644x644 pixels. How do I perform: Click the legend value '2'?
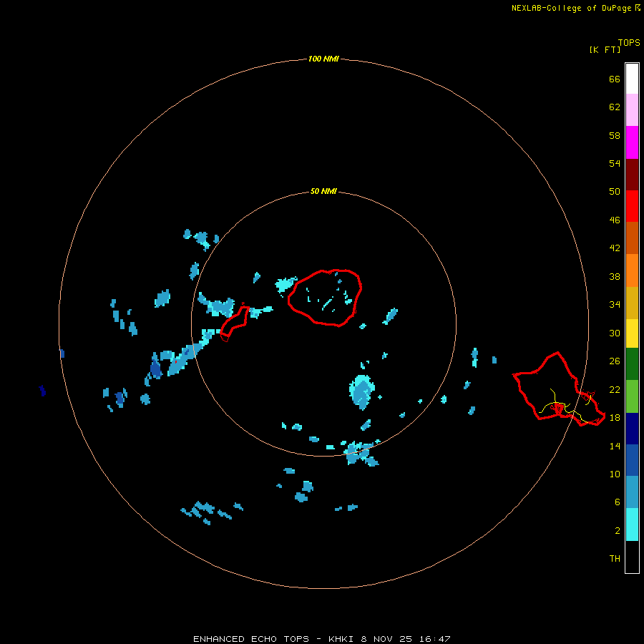617,531
